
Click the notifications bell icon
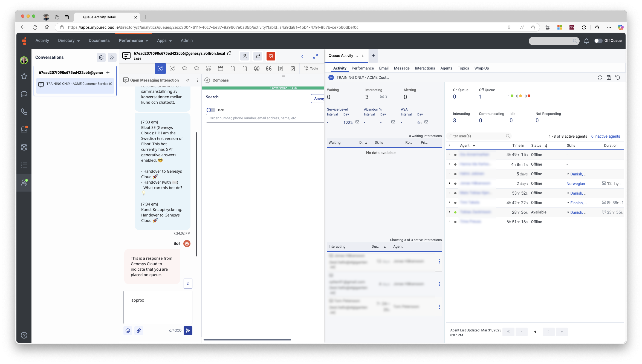tap(586, 41)
